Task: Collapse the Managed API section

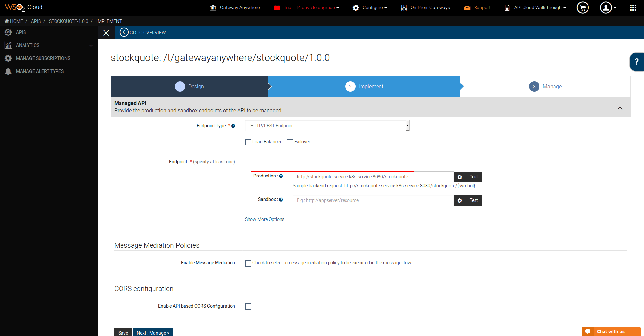Action: [x=620, y=108]
